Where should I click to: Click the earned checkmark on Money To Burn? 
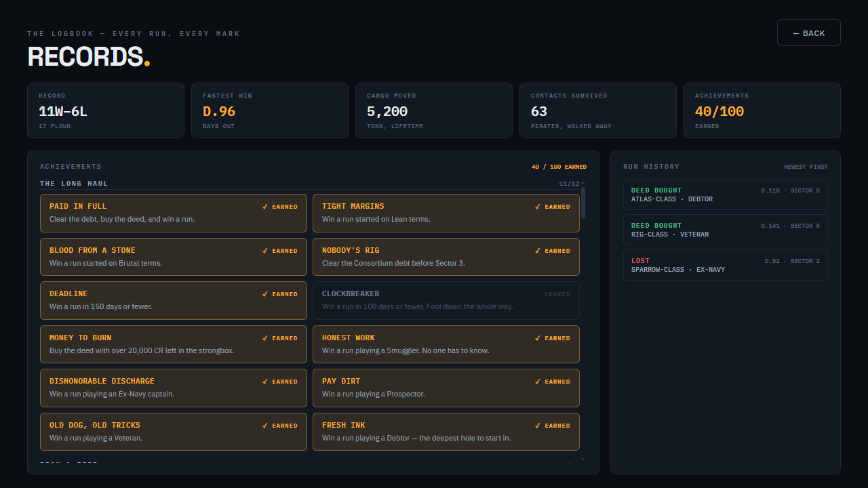(x=265, y=338)
